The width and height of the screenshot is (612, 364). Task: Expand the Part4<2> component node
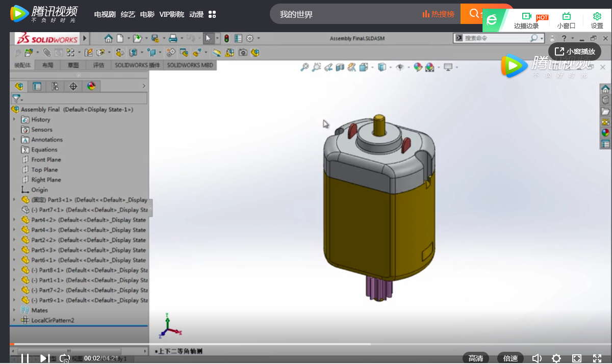click(x=14, y=220)
